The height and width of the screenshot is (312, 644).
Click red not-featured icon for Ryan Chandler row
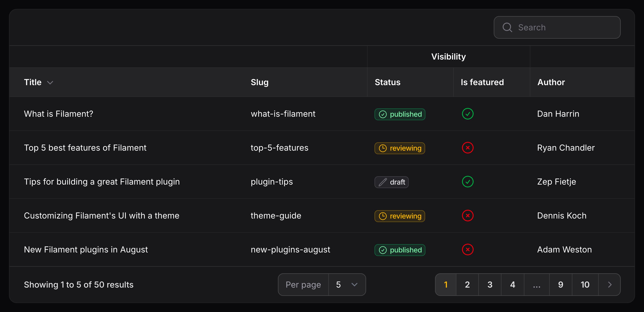(x=468, y=148)
